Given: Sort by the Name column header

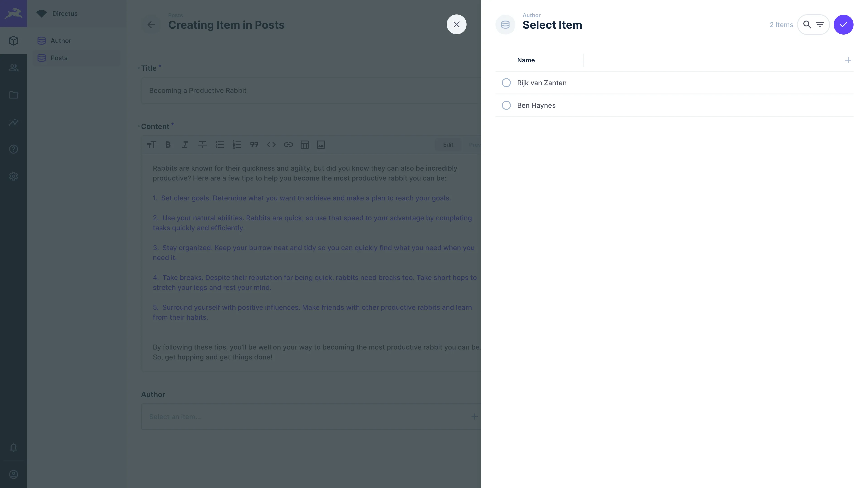Looking at the screenshot, I should pos(526,60).
